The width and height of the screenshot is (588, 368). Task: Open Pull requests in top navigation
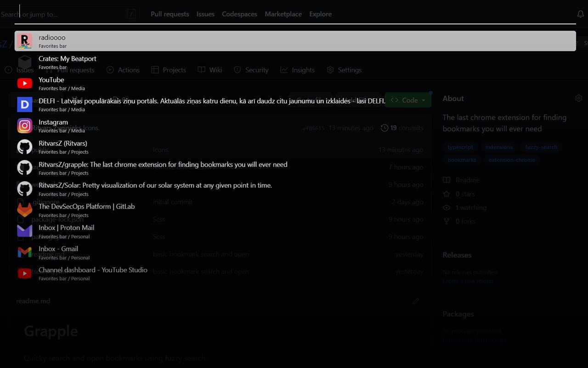170,14
